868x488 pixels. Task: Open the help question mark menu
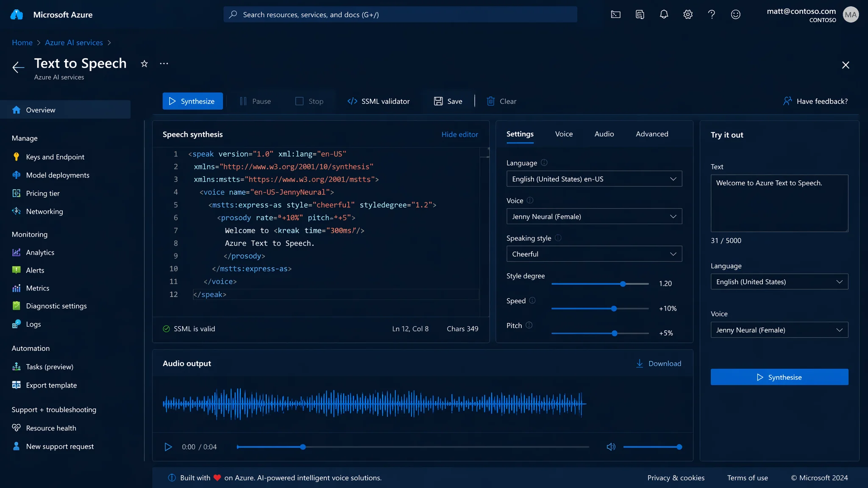tap(712, 15)
